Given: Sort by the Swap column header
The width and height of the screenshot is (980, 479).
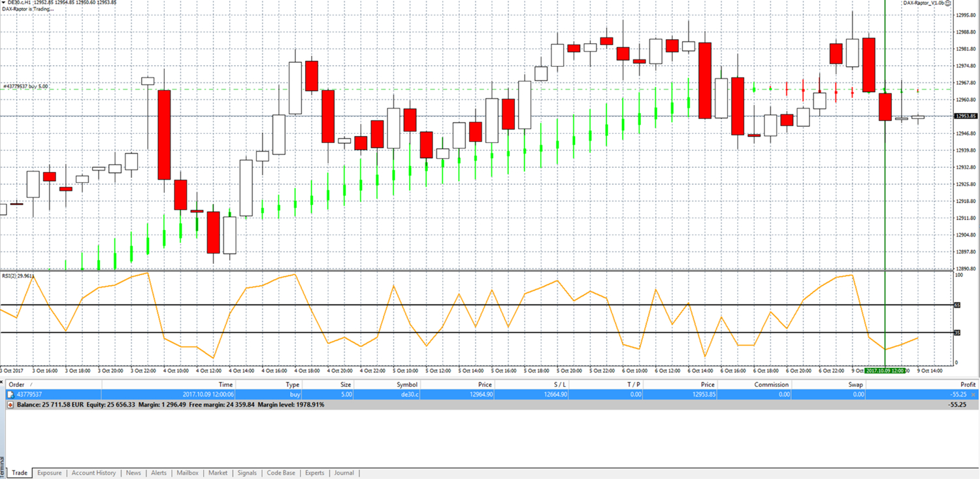Looking at the screenshot, I should pos(830,385).
